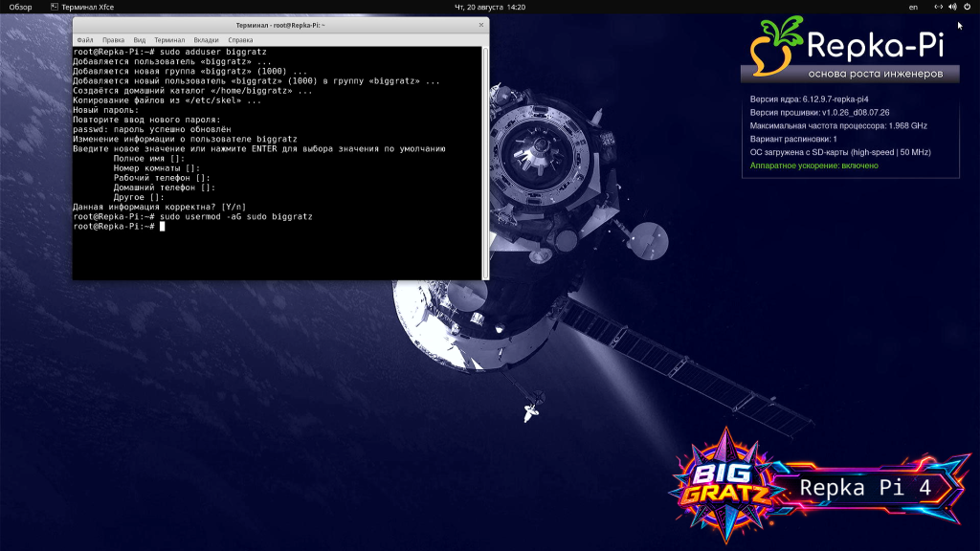Click green 'Аппаратное ускорение: включено' text

(813, 165)
